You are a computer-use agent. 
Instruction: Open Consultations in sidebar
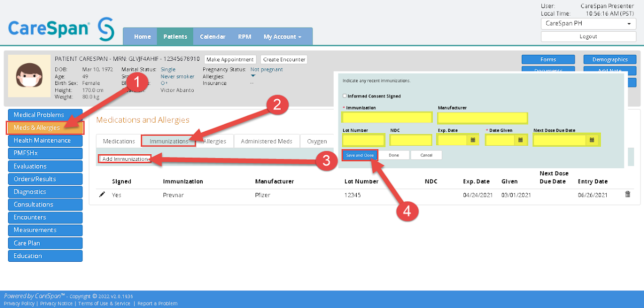coord(45,204)
